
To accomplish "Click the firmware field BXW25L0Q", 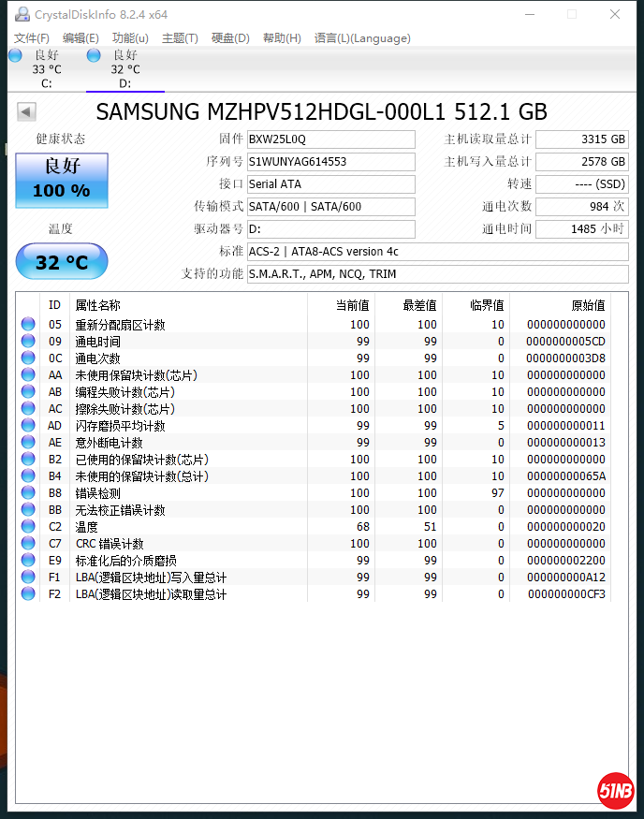I will point(330,139).
